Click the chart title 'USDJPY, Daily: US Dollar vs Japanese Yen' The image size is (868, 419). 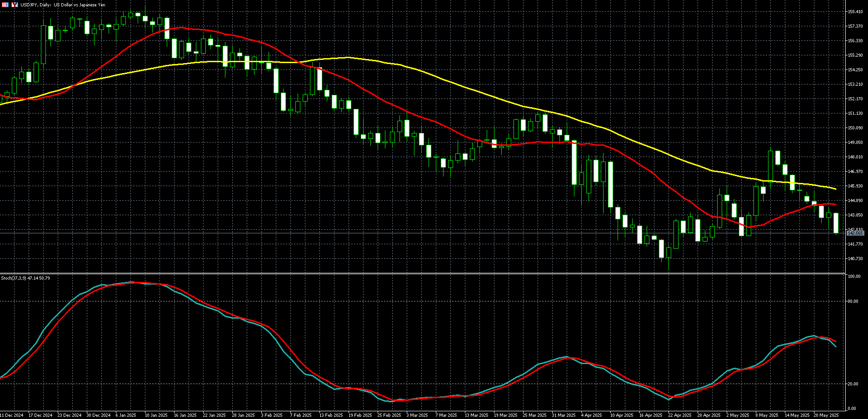click(x=63, y=5)
